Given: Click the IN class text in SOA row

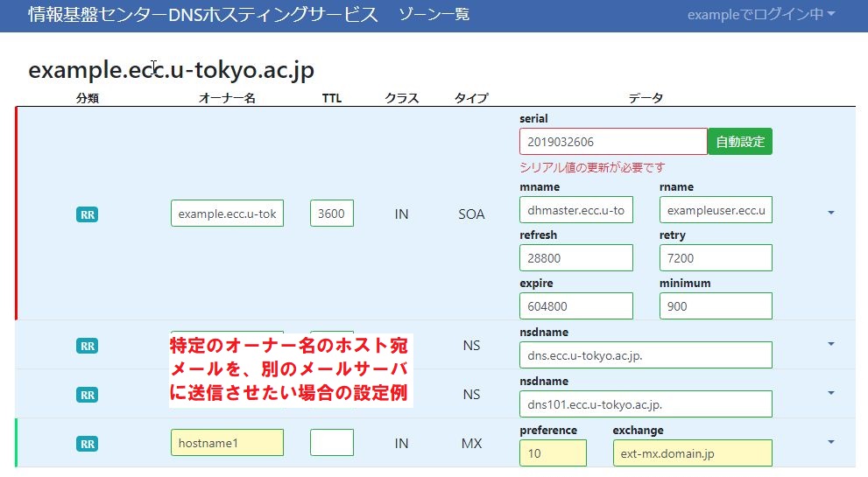Looking at the screenshot, I should coord(401,214).
